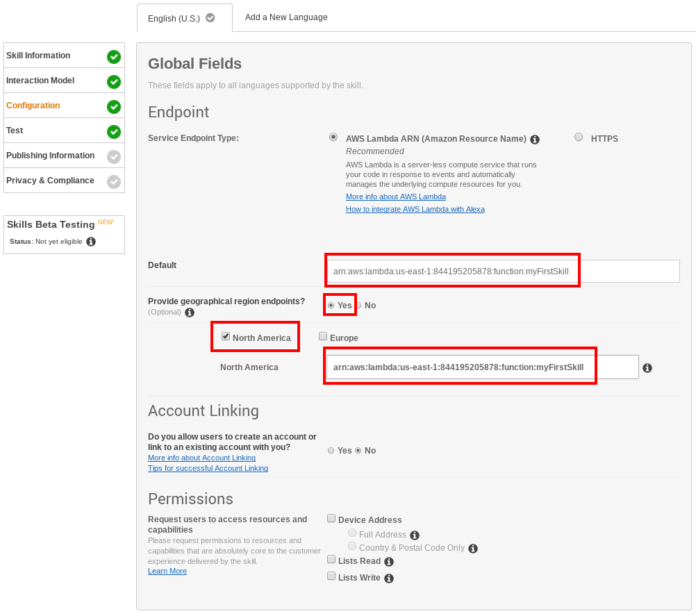Open How to integrate AWS Lambda with Alexa
Viewport: 696px width, 616px height.
(x=415, y=209)
